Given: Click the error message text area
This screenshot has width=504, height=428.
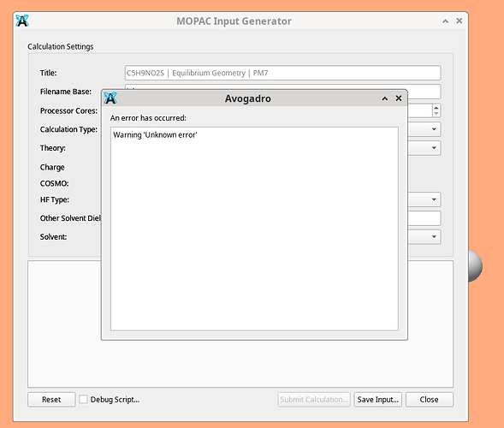Looking at the screenshot, I should (254, 229).
